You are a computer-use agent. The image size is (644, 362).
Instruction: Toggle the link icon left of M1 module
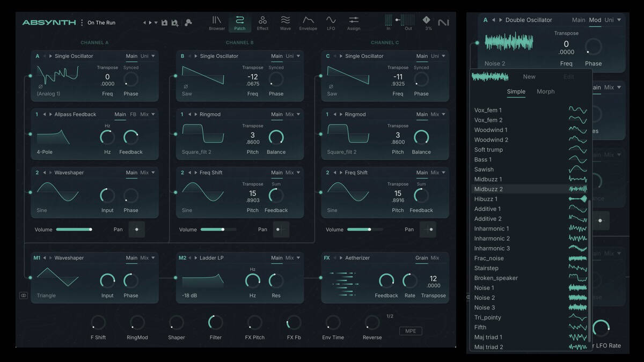click(24, 295)
